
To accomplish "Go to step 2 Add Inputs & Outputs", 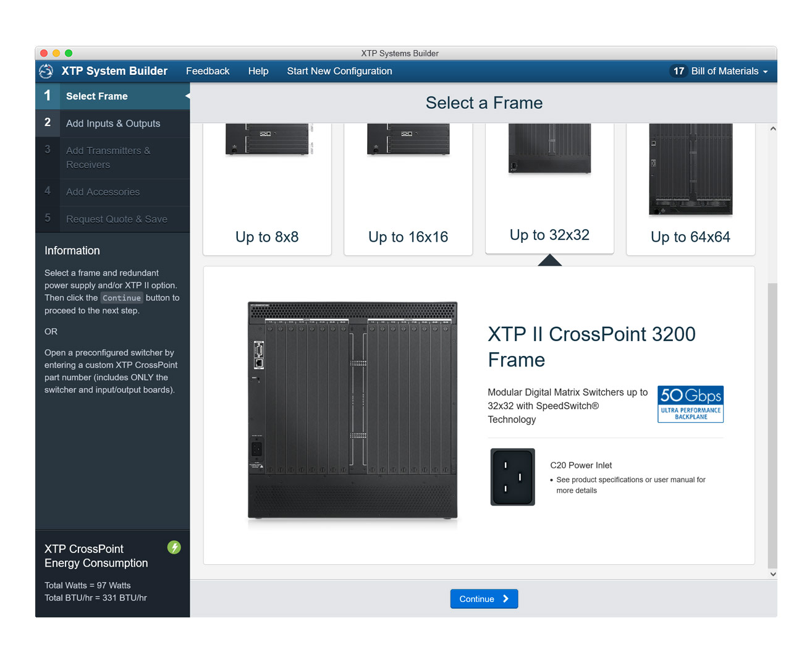I will (112, 123).
